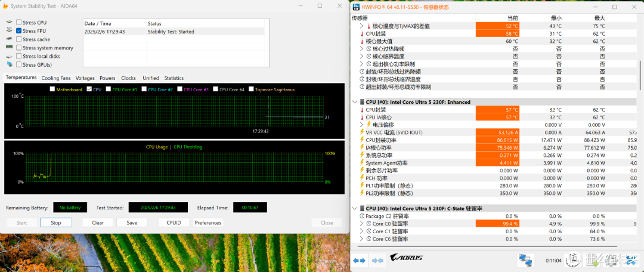The height and width of the screenshot is (272, 644).
Task: Click the expand-all blue arrows icon in HWiNFO
Action: [x=359, y=260]
